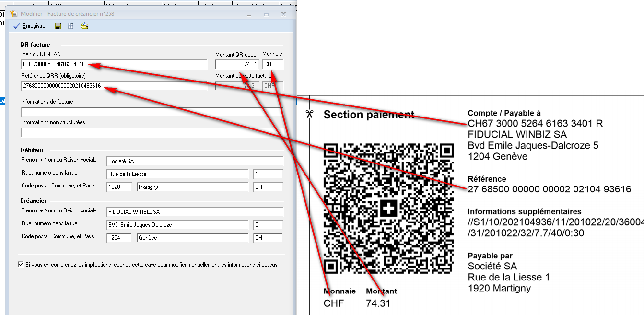Click creditor name field 'FIDUCIAL WINBIZ SA'

[195, 211]
